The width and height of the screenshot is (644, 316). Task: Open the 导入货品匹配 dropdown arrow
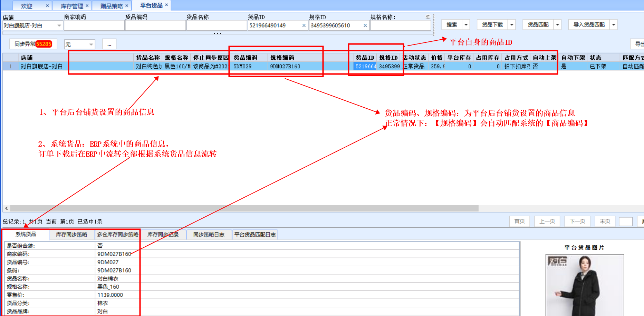(x=614, y=25)
